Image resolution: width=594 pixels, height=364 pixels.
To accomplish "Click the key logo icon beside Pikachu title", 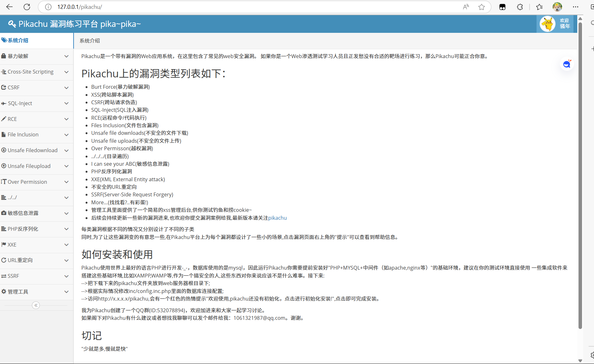I will coord(12,24).
